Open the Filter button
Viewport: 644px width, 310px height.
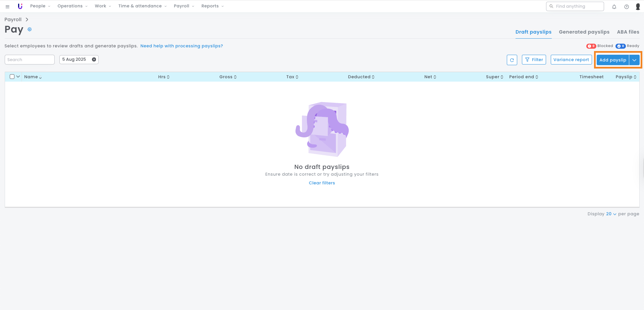534,60
